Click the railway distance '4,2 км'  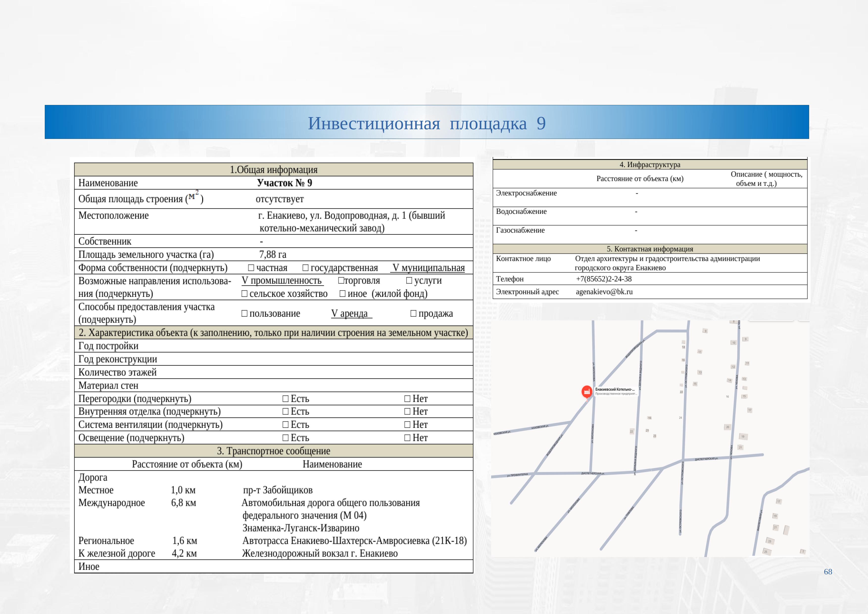coord(184,554)
